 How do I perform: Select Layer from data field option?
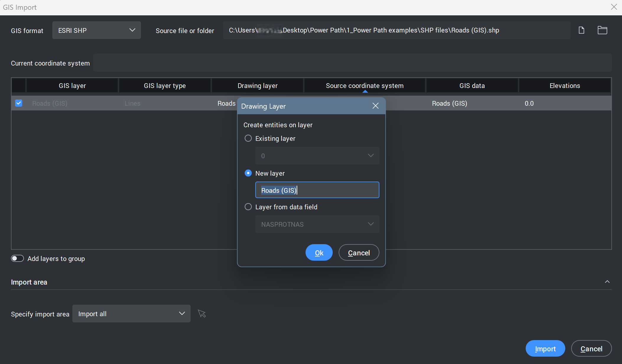(x=248, y=207)
